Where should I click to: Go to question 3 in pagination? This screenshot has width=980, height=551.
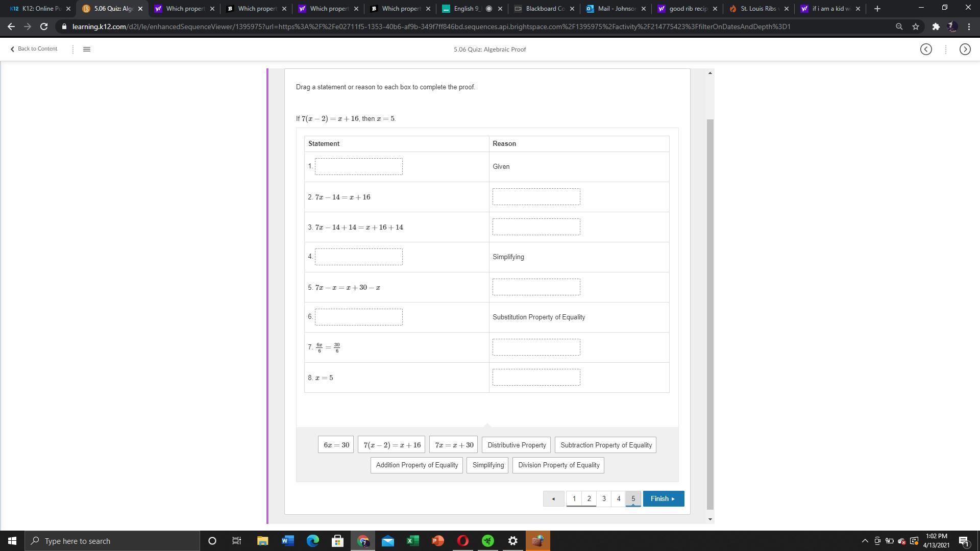point(604,498)
